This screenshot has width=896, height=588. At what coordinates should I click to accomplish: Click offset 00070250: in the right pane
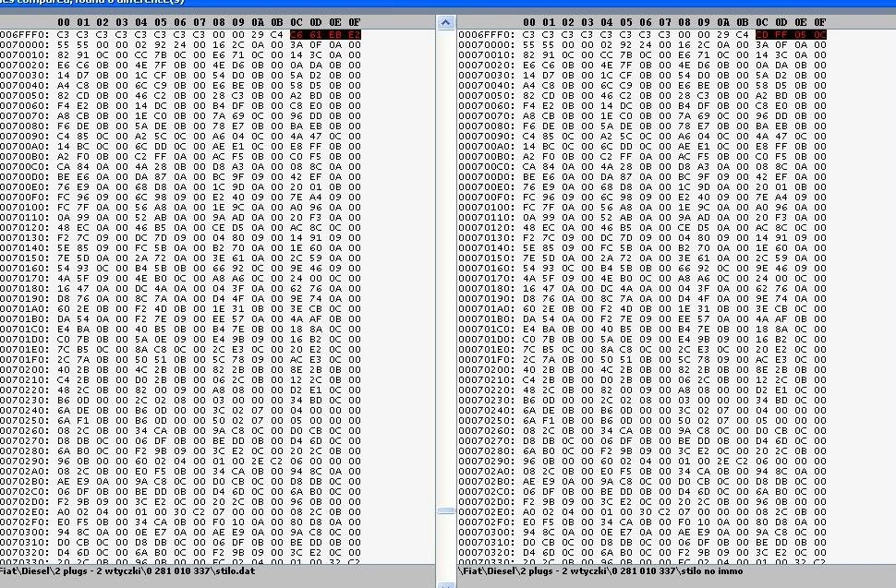point(486,421)
